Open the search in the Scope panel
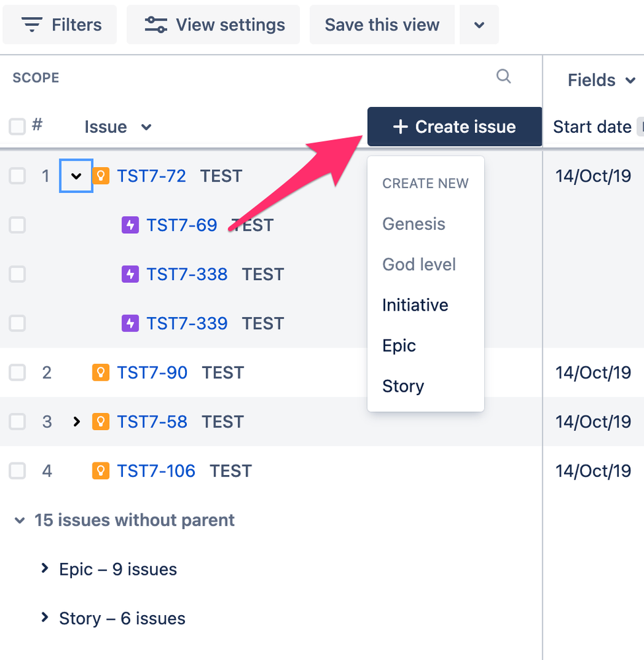The image size is (644, 660). (503, 77)
